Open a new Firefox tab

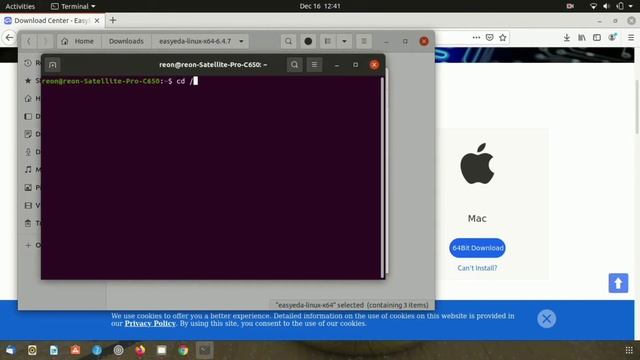pos(113,20)
